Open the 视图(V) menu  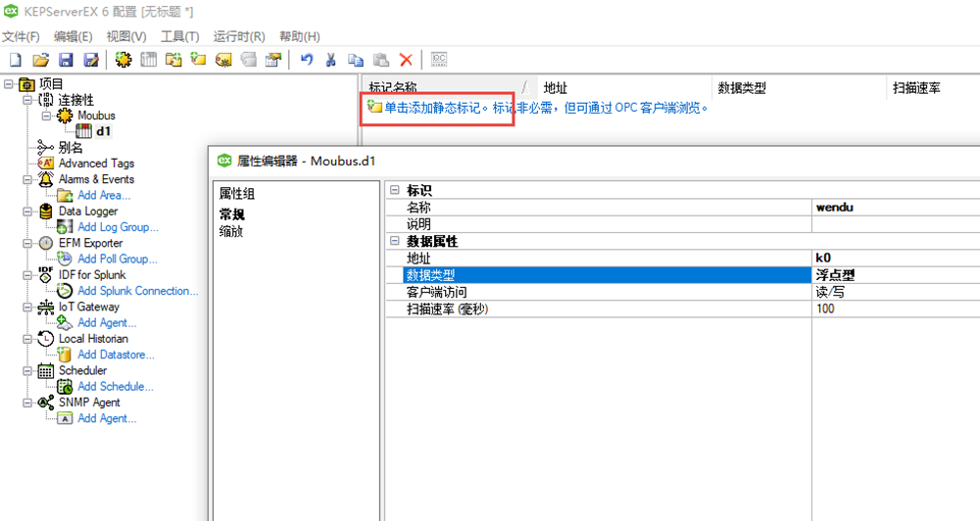pyautogui.click(x=126, y=37)
